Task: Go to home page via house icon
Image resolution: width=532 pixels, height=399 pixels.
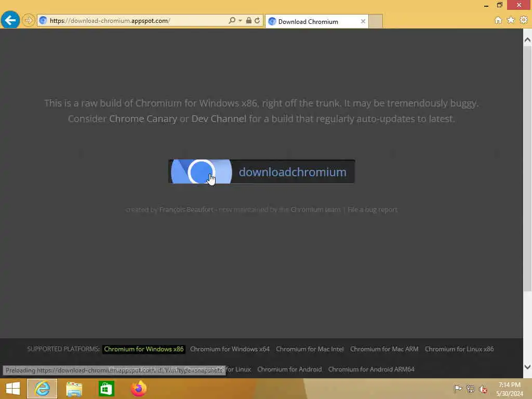Action: coord(498,20)
